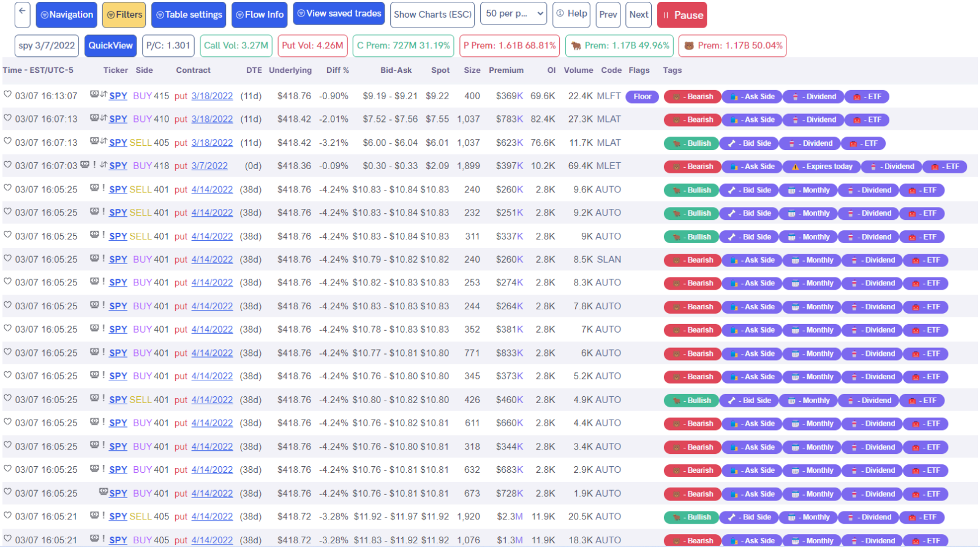The height and width of the screenshot is (547, 980).
Task: Click the red Pause button
Action: (x=682, y=15)
